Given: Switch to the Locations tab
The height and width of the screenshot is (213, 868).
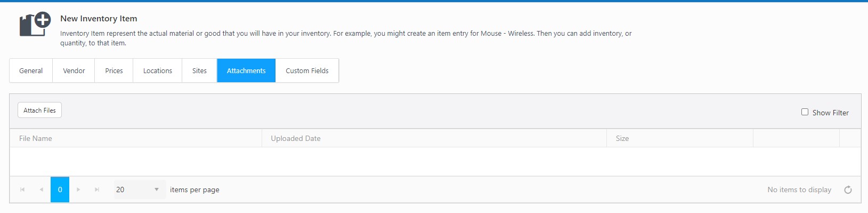Looking at the screenshot, I should 158,70.
